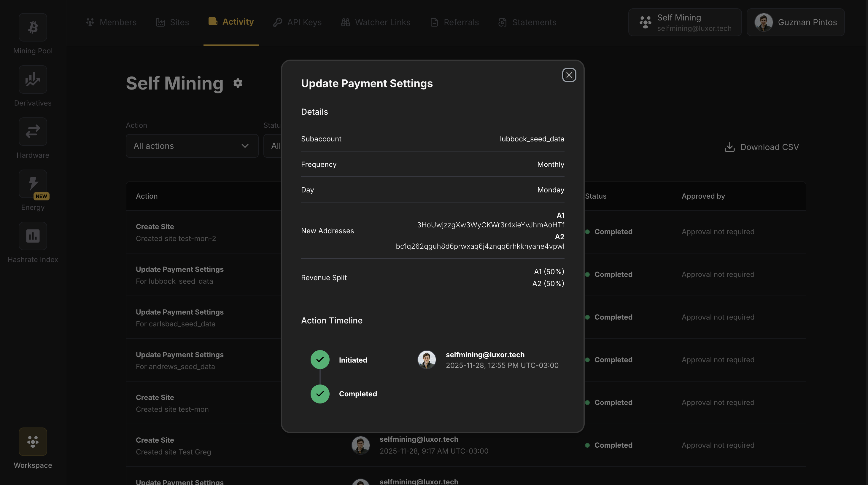Click the Self Mining page heading
The image size is (868, 485).
tap(174, 83)
